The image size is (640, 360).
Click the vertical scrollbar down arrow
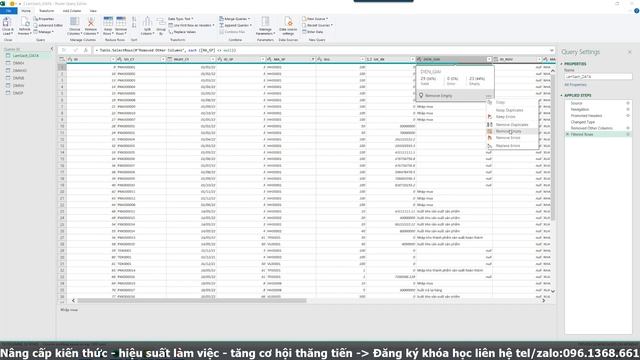(x=553, y=291)
